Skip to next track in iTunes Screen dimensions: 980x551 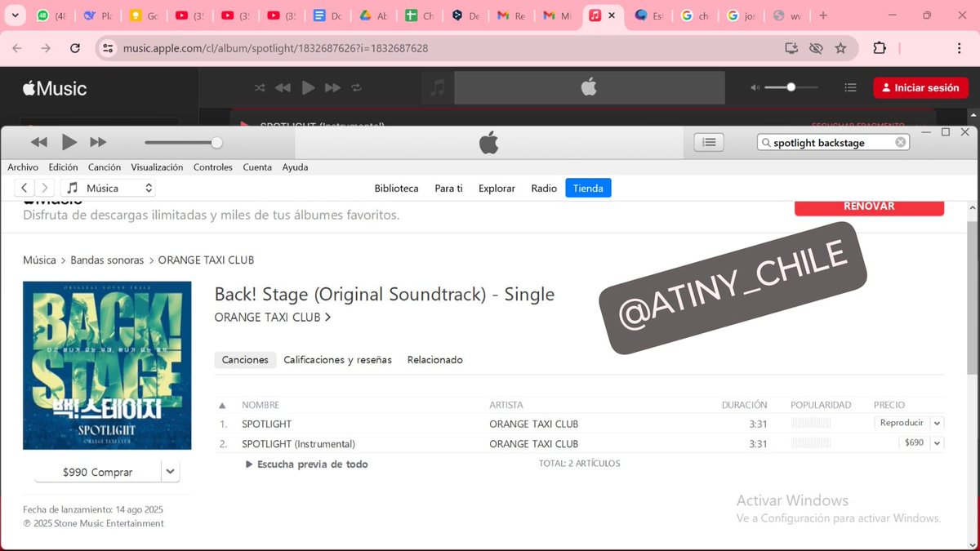pyautogui.click(x=98, y=142)
